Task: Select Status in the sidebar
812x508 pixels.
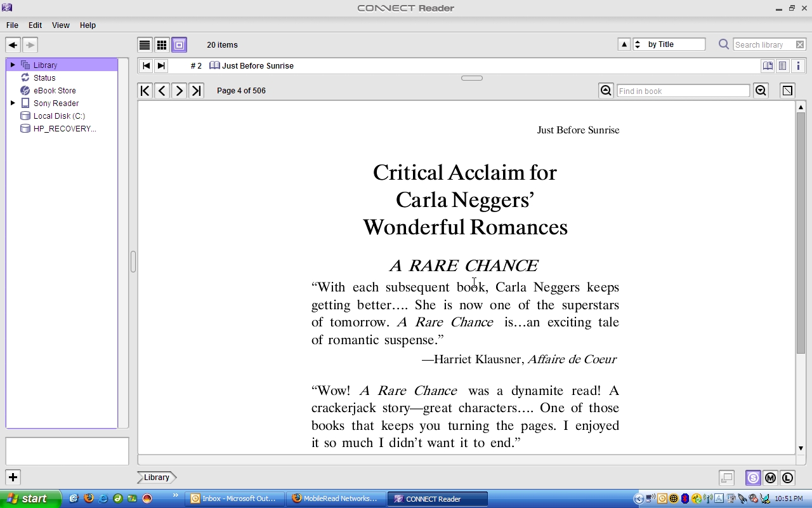Action: (x=44, y=77)
